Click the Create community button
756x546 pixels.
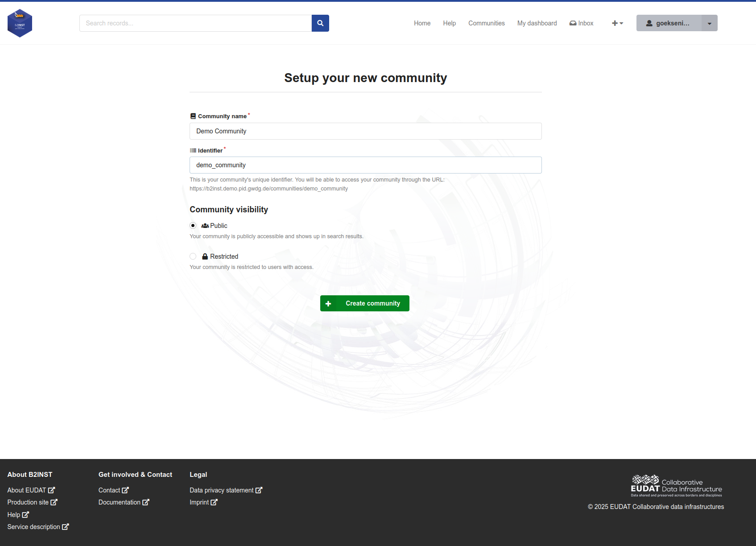365,303
